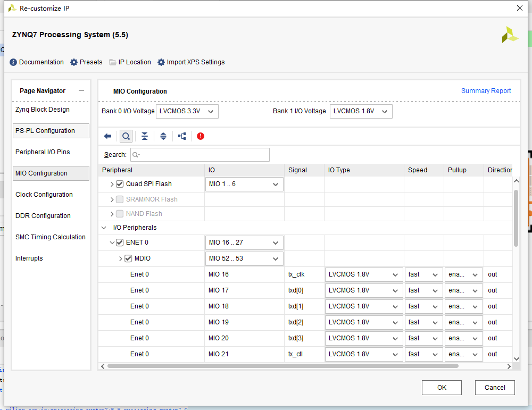Open Presets gear option
Viewport: 532px width, 410px height.
coord(86,62)
